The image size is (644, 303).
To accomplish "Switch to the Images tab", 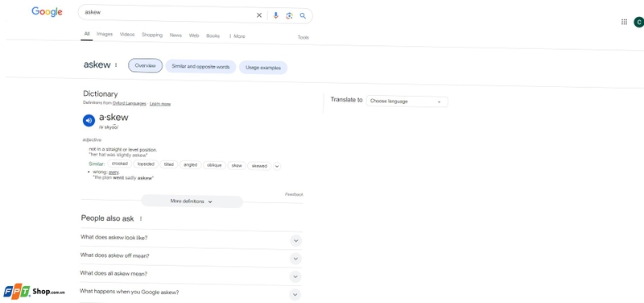I will coord(105,34).
